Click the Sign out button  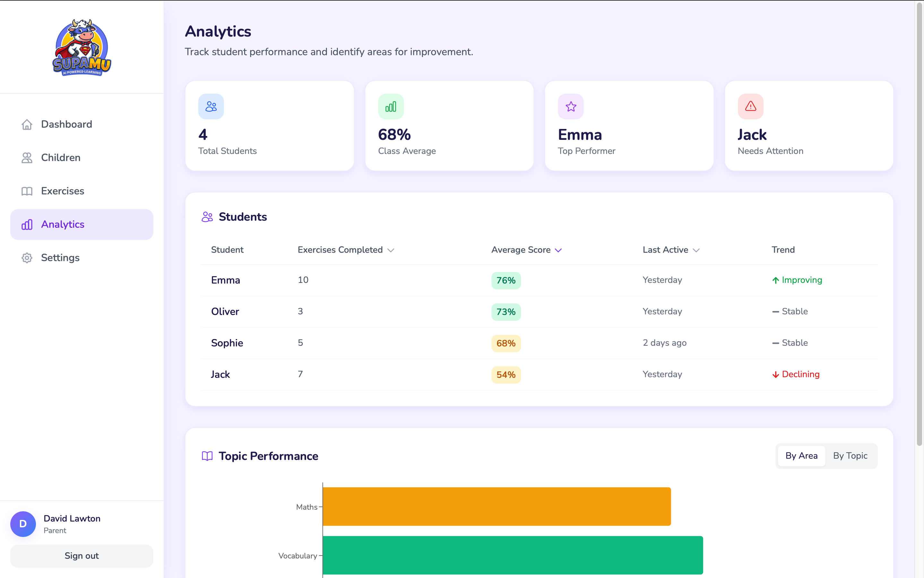(81, 556)
